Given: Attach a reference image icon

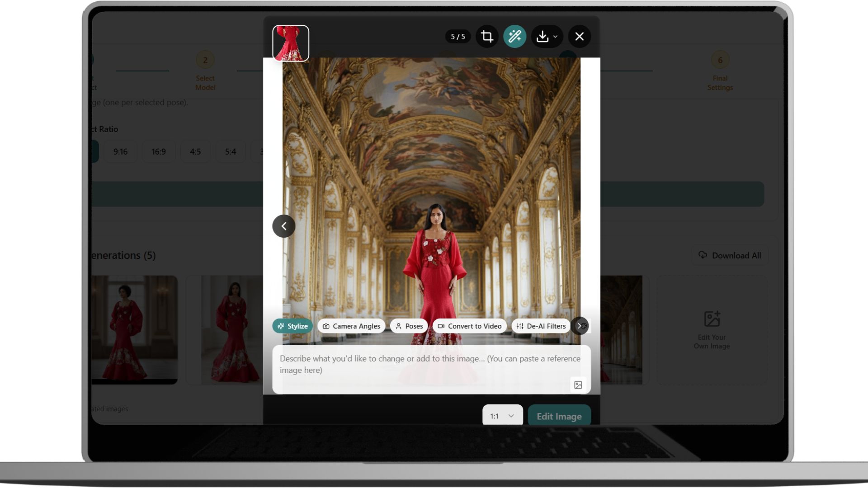Looking at the screenshot, I should [x=578, y=385].
